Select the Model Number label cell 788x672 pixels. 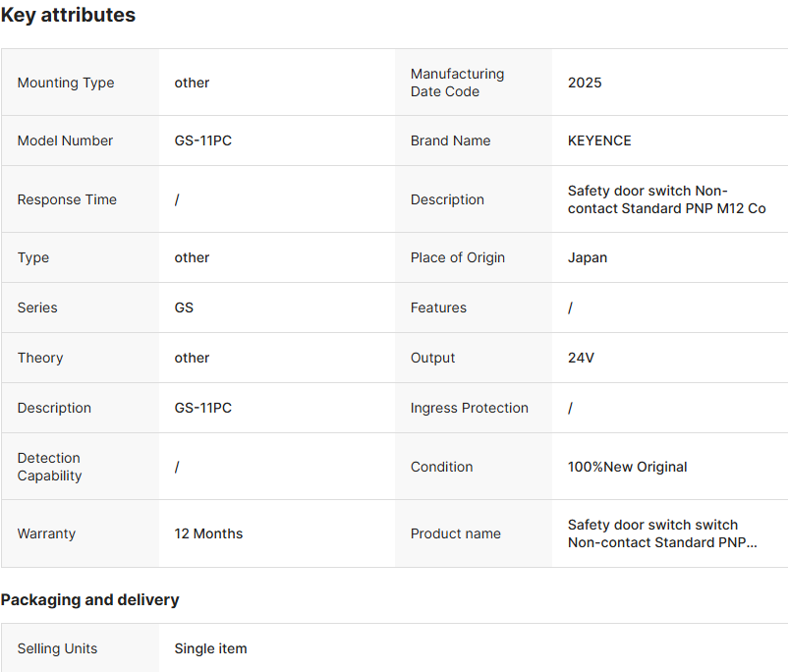pos(65,140)
